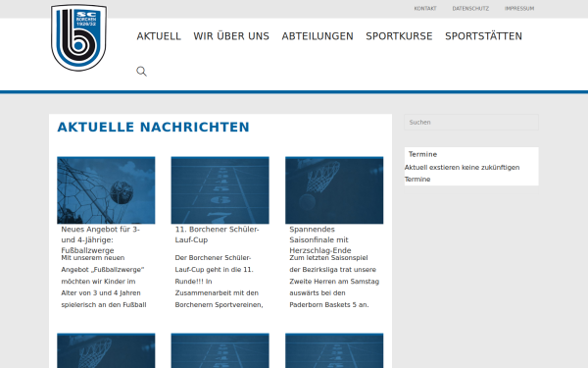588x368 pixels.
Task: Click excerpt starting 'Der Borchener Schüler-Lauf-Cup geht'
Action: coord(219,282)
